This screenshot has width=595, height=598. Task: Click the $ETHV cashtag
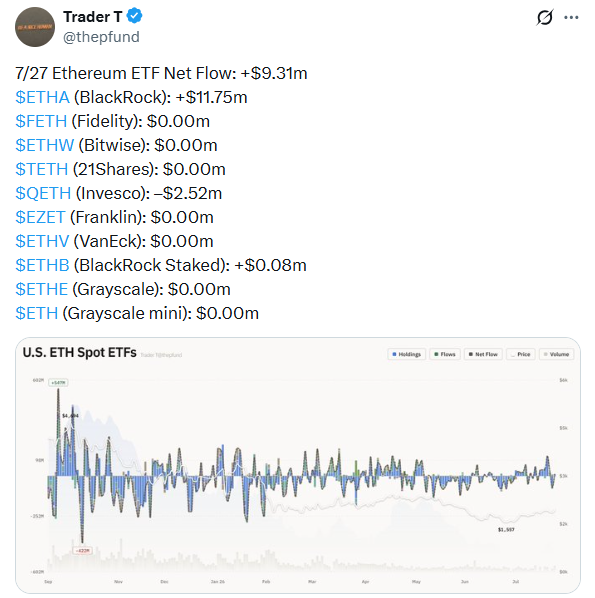point(42,241)
